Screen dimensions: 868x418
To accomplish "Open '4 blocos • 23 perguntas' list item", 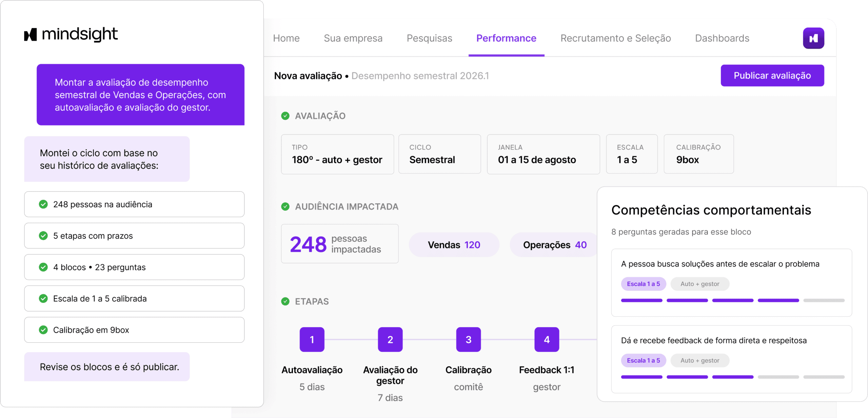I will point(134,267).
